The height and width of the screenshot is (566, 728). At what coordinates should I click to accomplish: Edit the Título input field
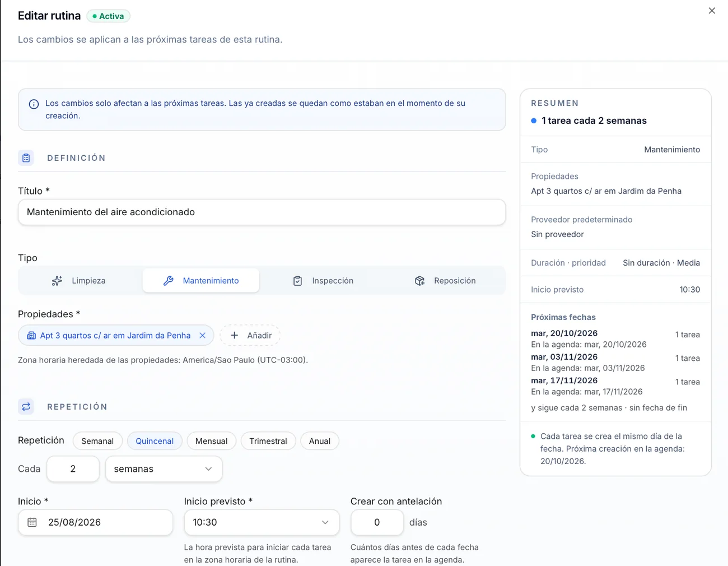(x=262, y=212)
